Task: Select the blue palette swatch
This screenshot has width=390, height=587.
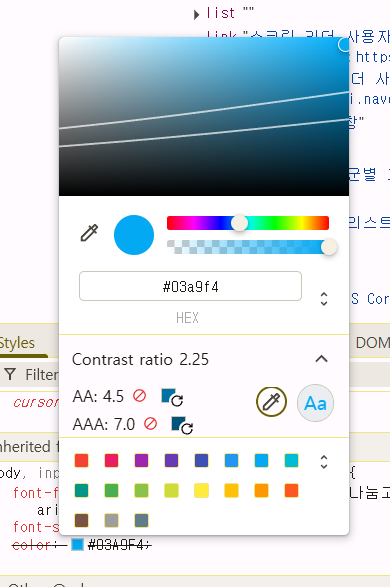Action: (x=231, y=460)
